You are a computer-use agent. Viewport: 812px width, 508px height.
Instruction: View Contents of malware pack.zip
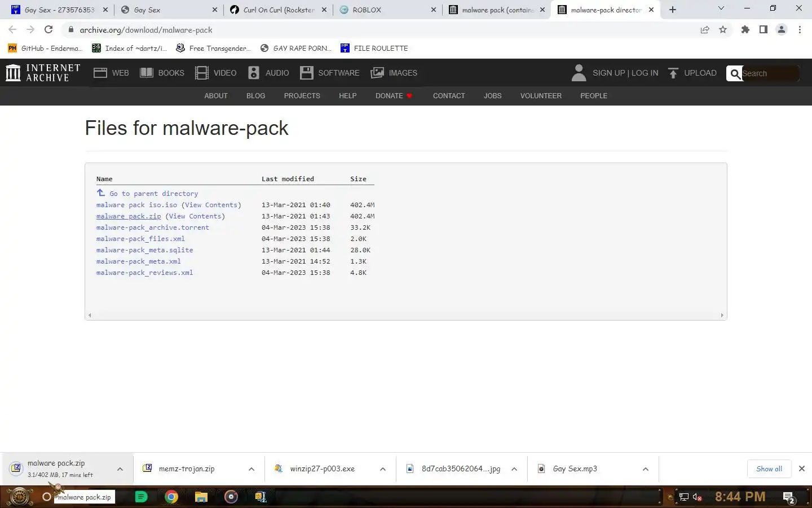tap(195, 216)
